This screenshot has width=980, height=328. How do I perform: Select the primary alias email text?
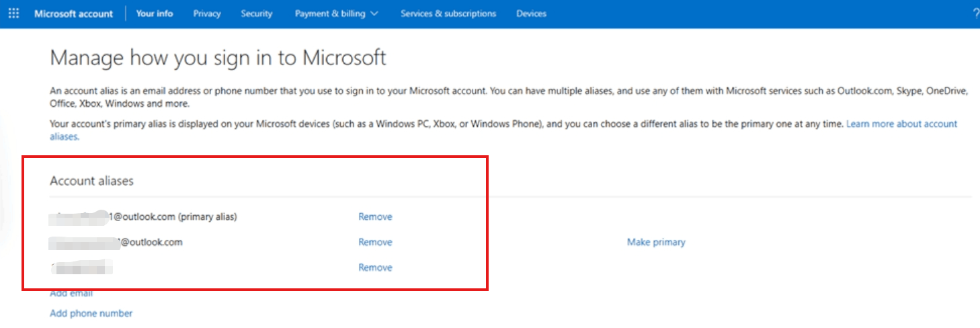(x=145, y=216)
